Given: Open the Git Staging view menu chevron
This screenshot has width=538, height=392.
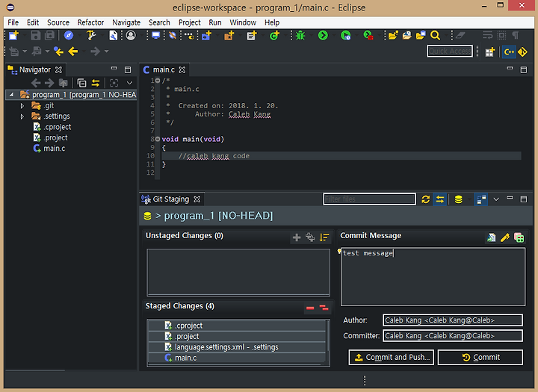Looking at the screenshot, I should [496, 199].
